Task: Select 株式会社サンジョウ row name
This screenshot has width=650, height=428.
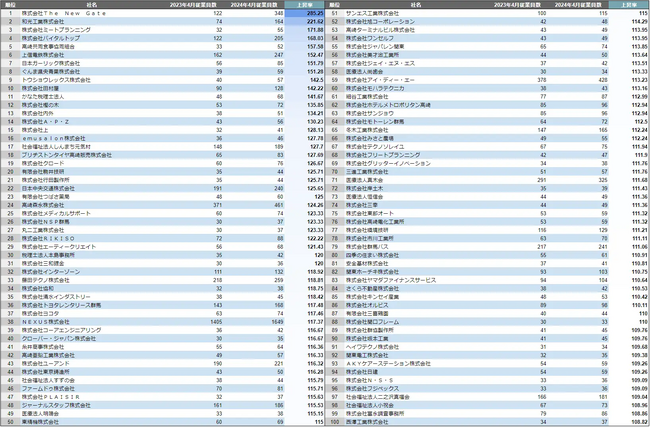Action: (x=370, y=113)
